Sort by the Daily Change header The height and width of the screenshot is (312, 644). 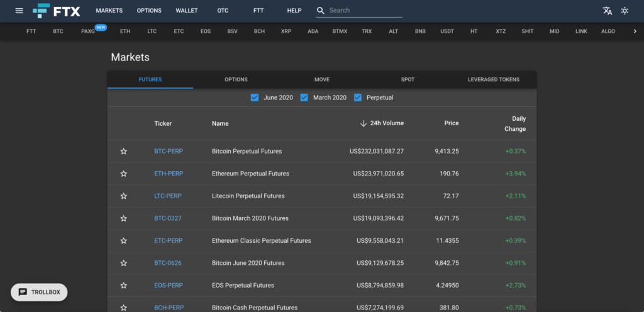point(515,123)
